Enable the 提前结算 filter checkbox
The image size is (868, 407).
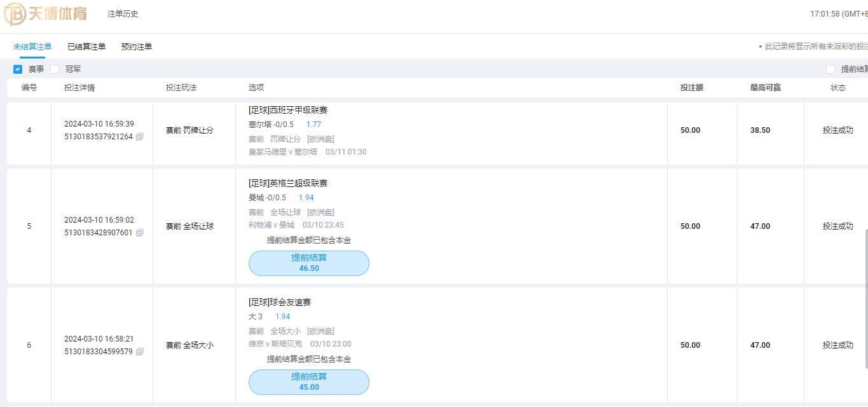point(830,69)
